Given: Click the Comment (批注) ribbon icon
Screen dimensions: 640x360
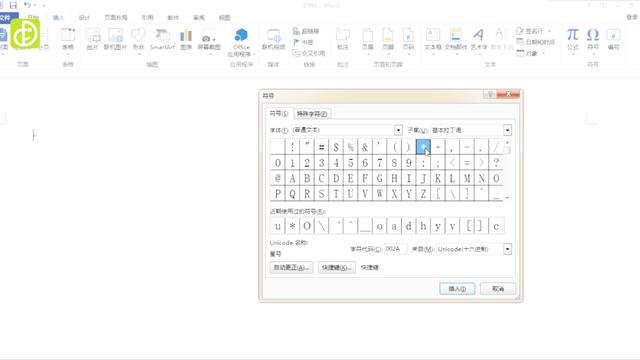Looking at the screenshot, I should point(343,39).
